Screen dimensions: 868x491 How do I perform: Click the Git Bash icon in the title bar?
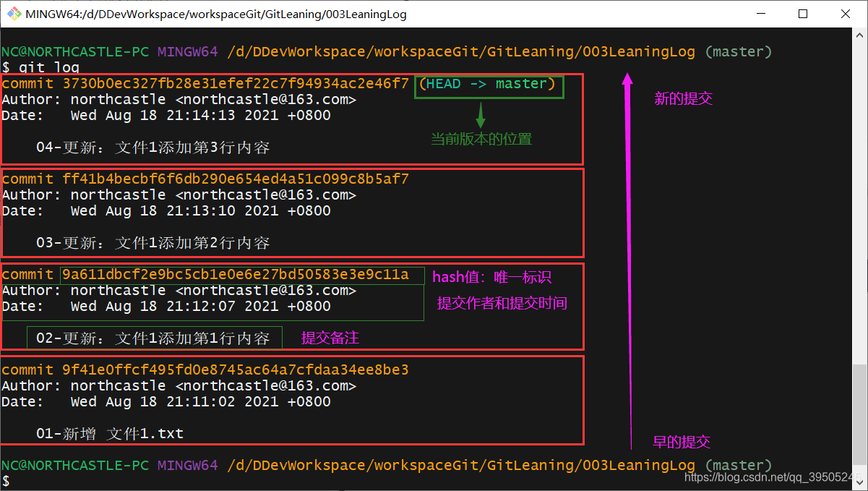click(14, 14)
